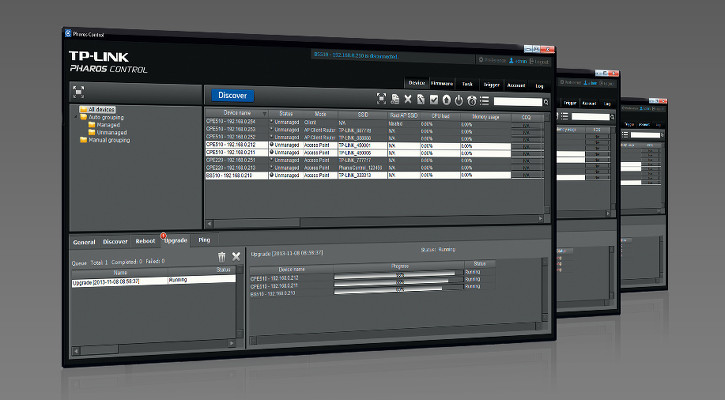Select the Managed folder in the tree
Screen dimensions: 725x400
tap(104, 125)
